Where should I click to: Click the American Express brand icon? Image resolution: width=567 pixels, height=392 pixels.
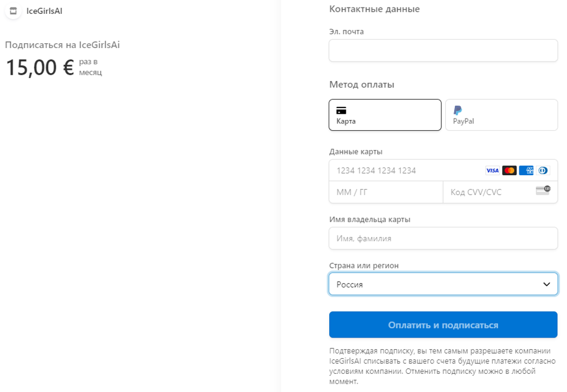(x=526, y=170)
